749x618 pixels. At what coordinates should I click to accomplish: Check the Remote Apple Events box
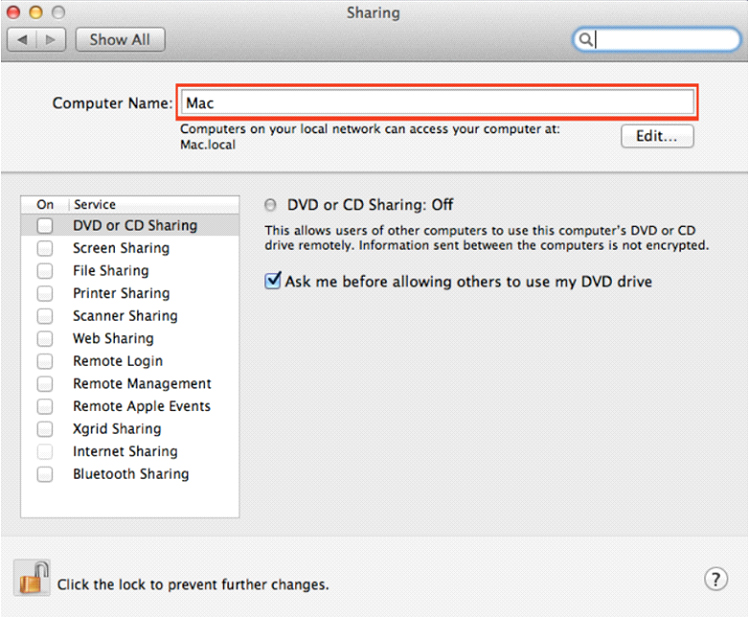45,406
